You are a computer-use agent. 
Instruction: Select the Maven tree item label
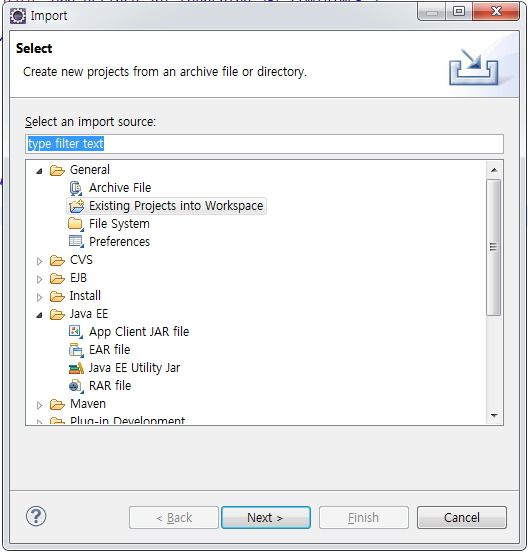[88, 404]
